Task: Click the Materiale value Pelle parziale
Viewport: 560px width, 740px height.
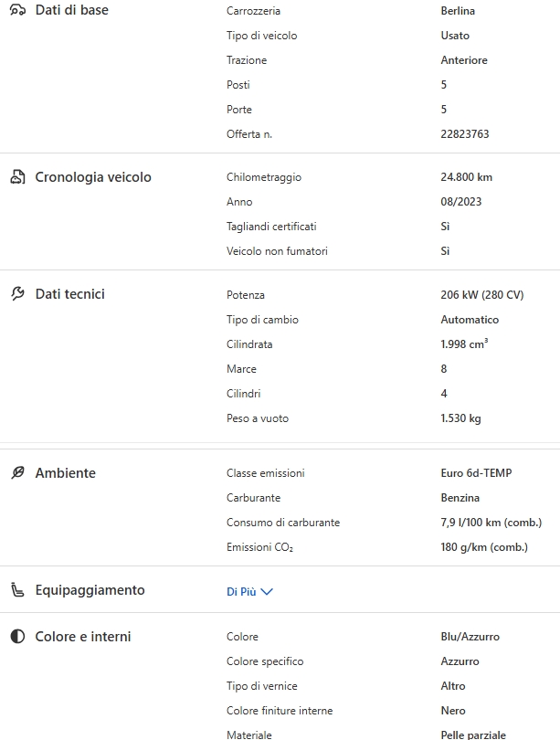Action: pos(472,735)
